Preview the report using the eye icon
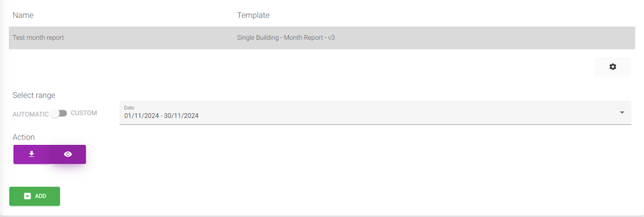 [x=68, y=154]
